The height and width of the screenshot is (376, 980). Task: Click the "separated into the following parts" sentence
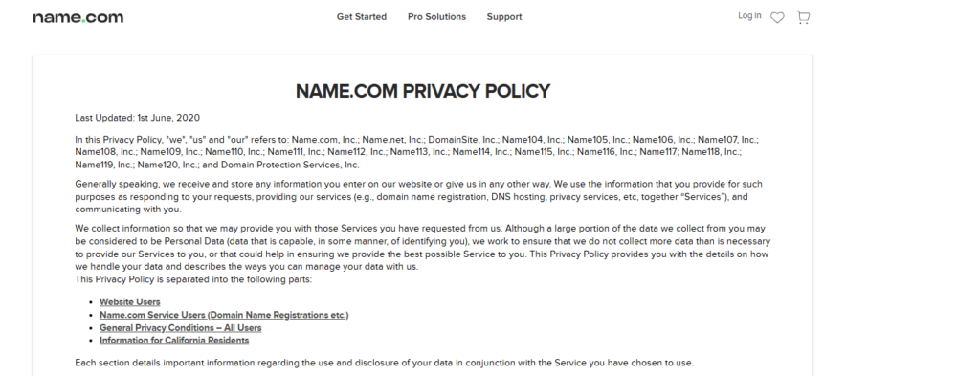[193, 279]
